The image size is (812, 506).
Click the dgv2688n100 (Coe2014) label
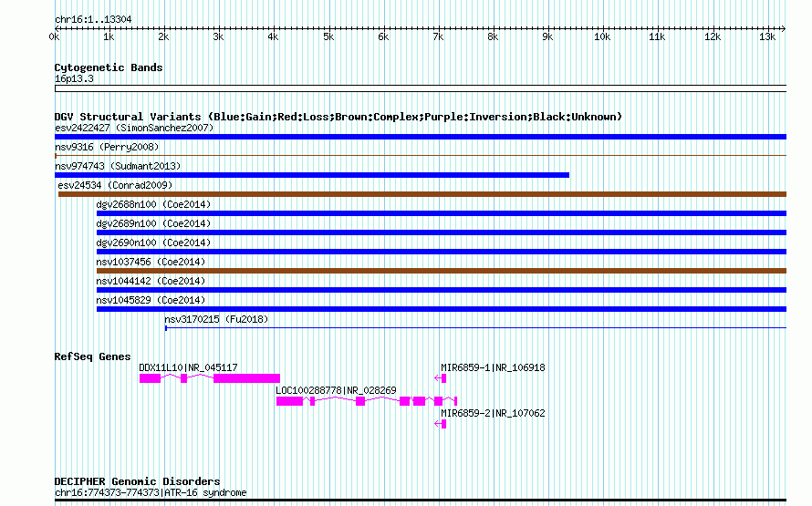(x=154, y=204)
